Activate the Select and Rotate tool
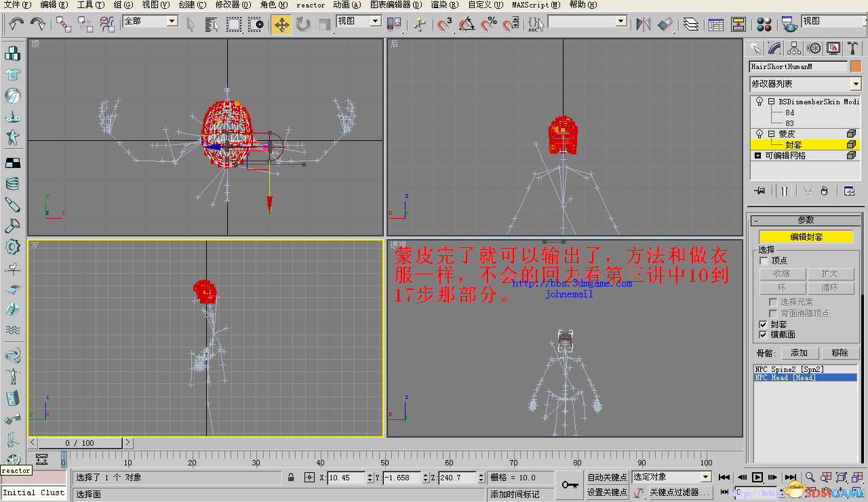Image resolution: width=868 pixels, height=502 pixels. 303,24
